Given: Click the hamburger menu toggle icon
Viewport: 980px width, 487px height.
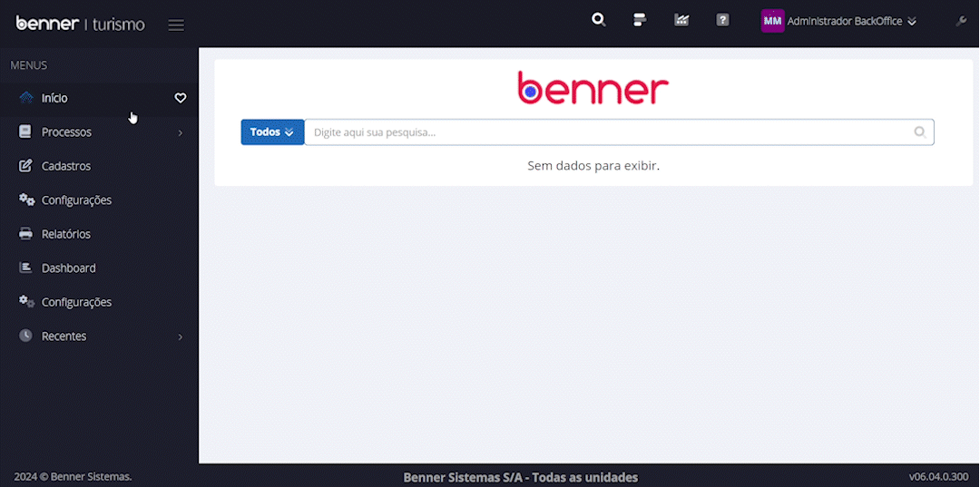Looking at the screenshot, I should click(176, 25).
